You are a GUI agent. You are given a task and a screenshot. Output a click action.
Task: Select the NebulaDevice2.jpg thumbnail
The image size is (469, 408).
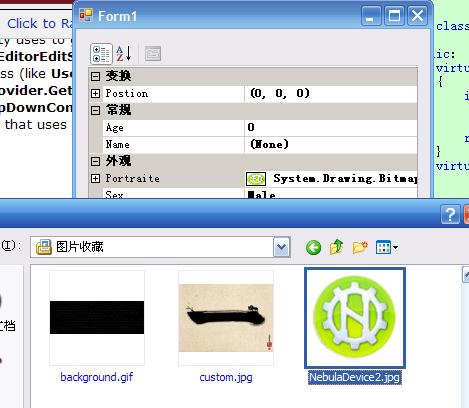click(355, 318)
